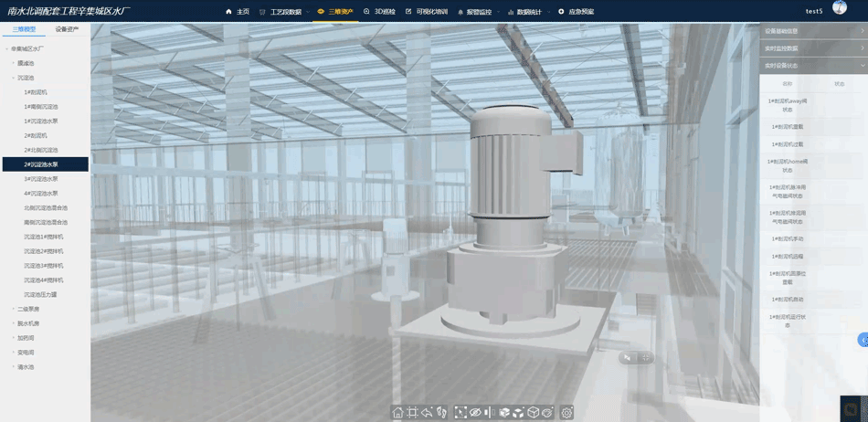Click the wireframe cube icon

(534, 413)
